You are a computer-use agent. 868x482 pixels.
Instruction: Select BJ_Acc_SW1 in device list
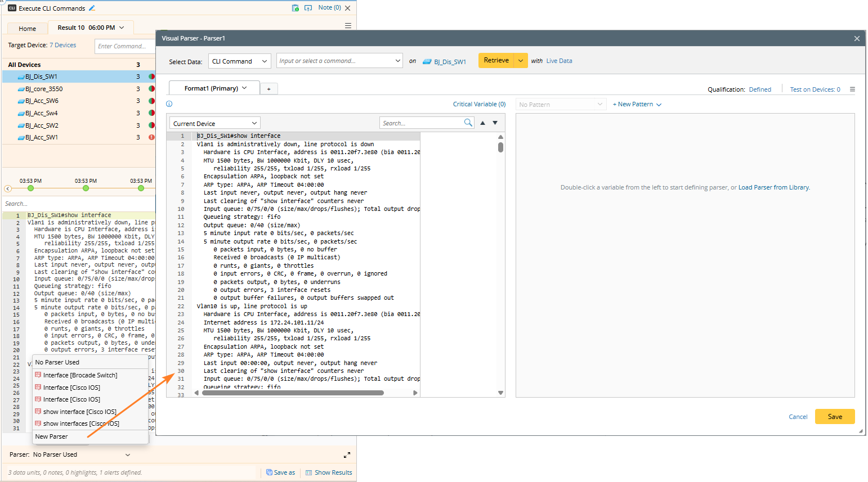point(79,137)
